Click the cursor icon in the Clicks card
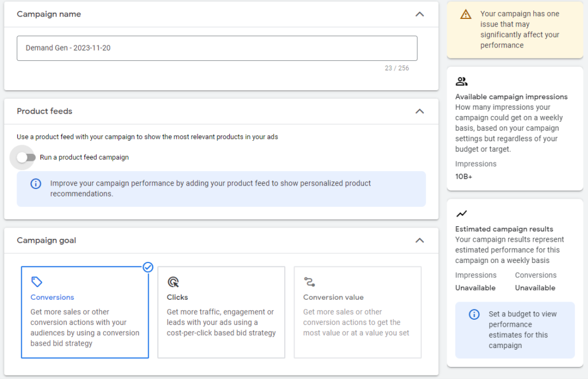This screenshot has height=379, width=588. click(x=173, y=282)
